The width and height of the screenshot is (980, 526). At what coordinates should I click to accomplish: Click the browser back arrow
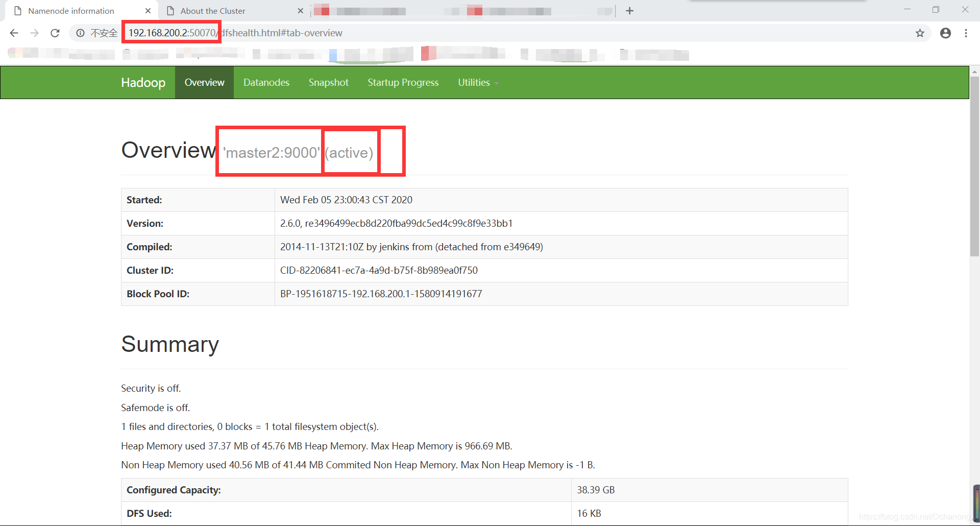(14, 33)
